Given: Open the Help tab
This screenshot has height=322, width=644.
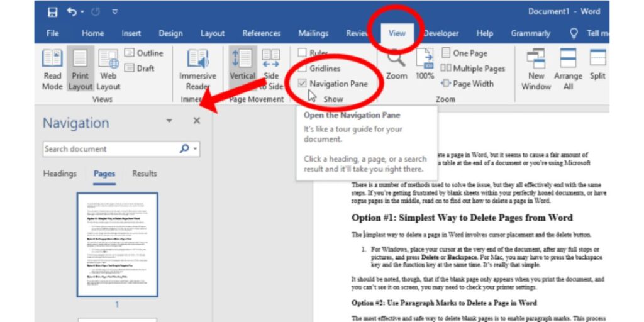Looking at the screenshot, I should [485, 34].
